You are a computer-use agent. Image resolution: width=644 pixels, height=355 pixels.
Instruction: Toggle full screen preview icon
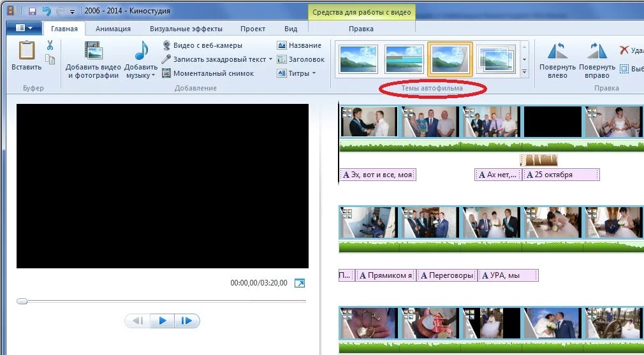[300, 283]
